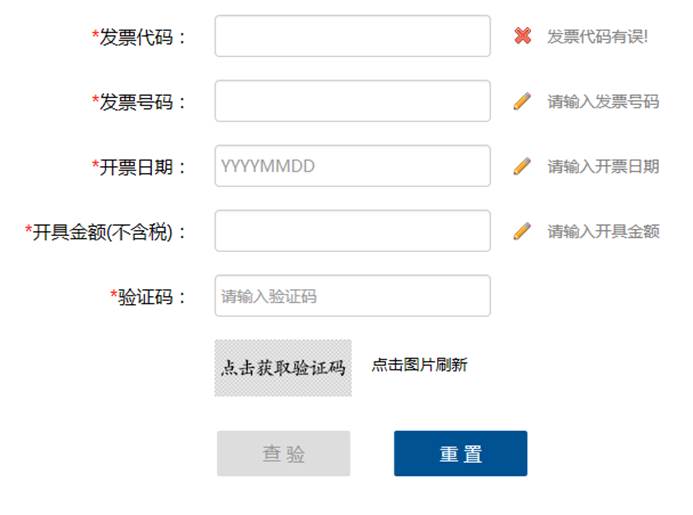Focus the 发票号码 input field
Screen dimensions: 693x515
point(353,101)
